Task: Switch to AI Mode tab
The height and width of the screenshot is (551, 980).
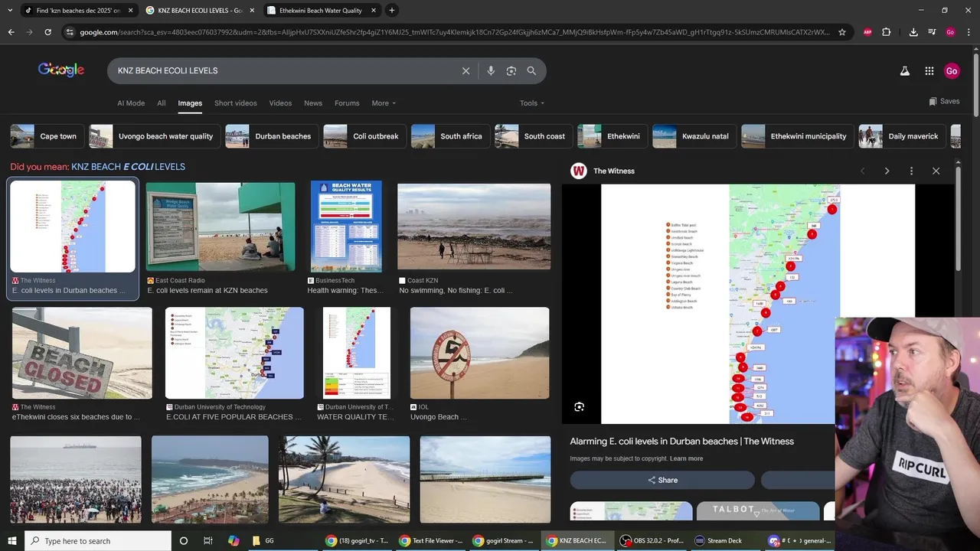Action: tap(131, 103)
